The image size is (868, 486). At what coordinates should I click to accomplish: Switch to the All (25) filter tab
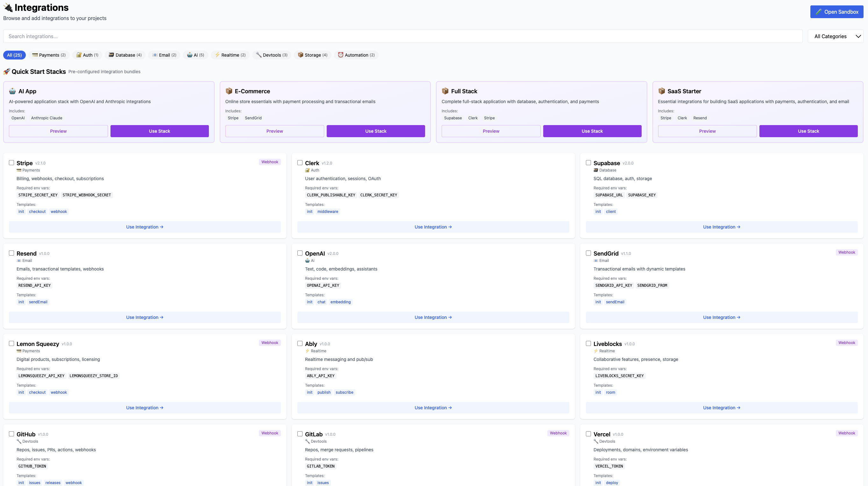tap(15, 55)
